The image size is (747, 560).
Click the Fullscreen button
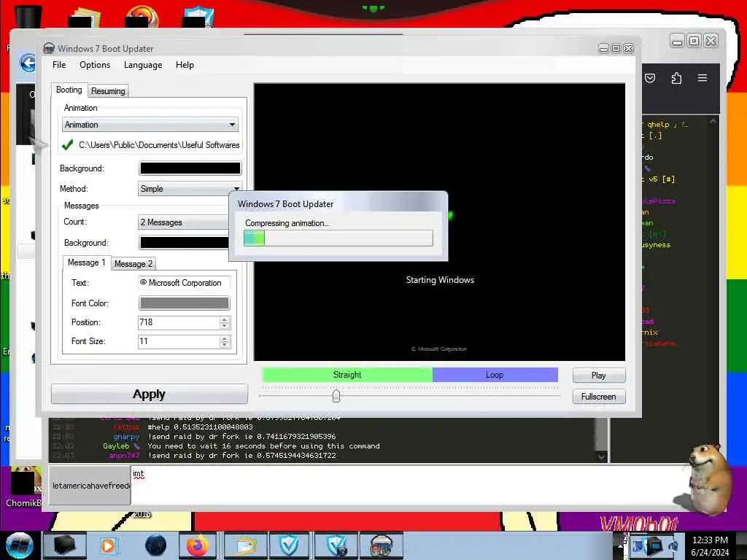(599, 397)
